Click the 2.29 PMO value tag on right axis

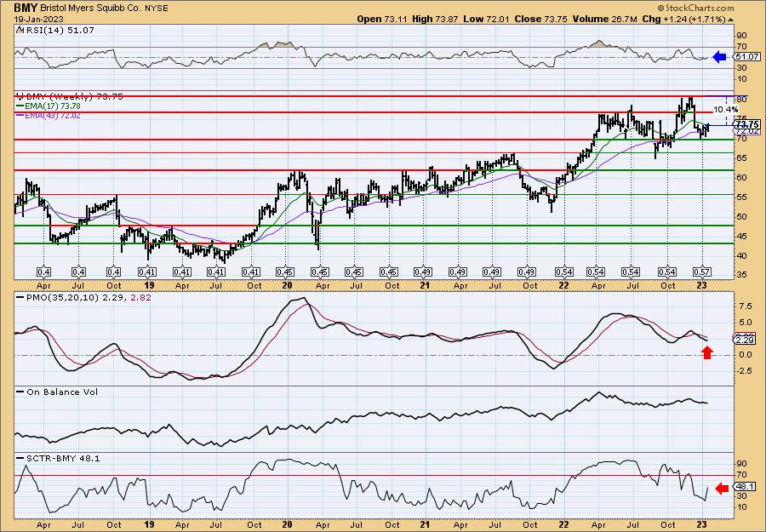(745, 339)
